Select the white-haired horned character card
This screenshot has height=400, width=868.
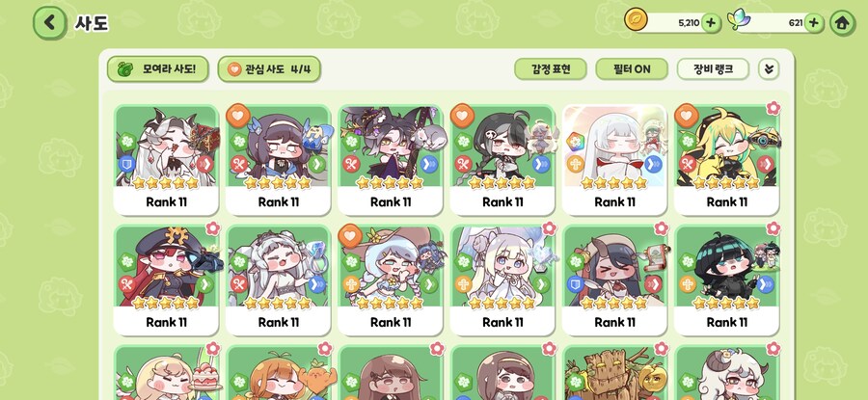(x=166, y=159)
